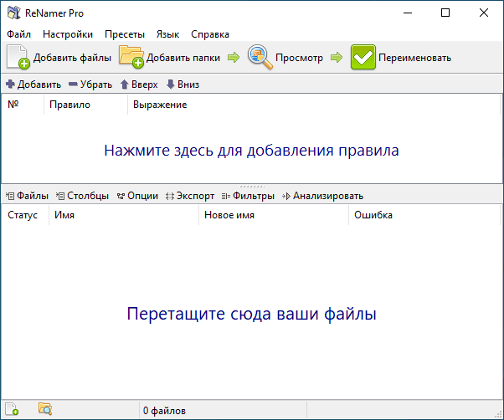Open the Столбцы columns dropdown
Viewport: 504px width, 420px height.
pos(82,196)
